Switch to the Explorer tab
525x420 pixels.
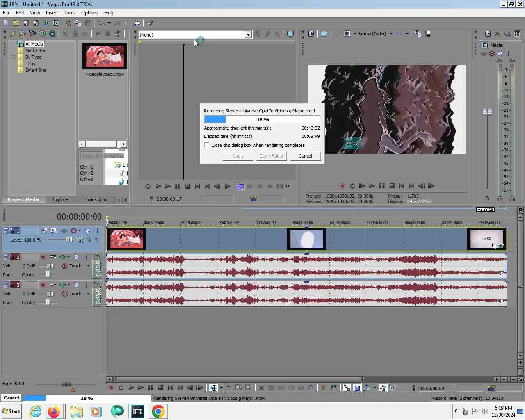(x=61, y=199)
